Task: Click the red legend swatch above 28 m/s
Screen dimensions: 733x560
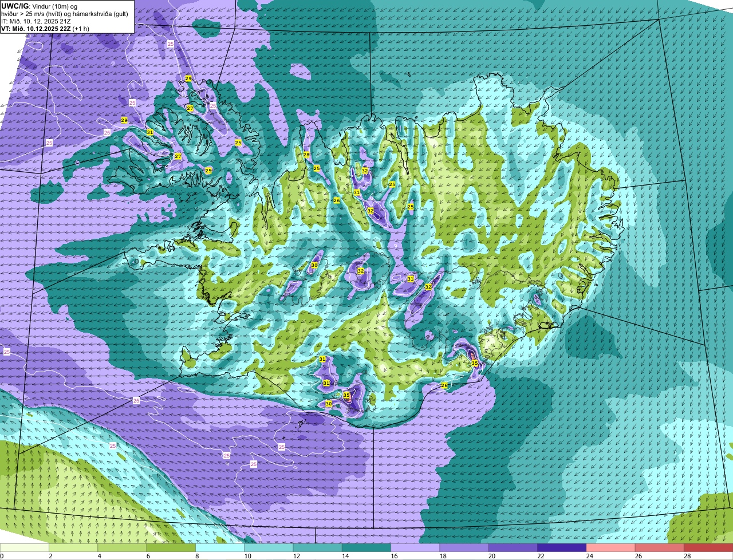Action: tap(709, 548)
